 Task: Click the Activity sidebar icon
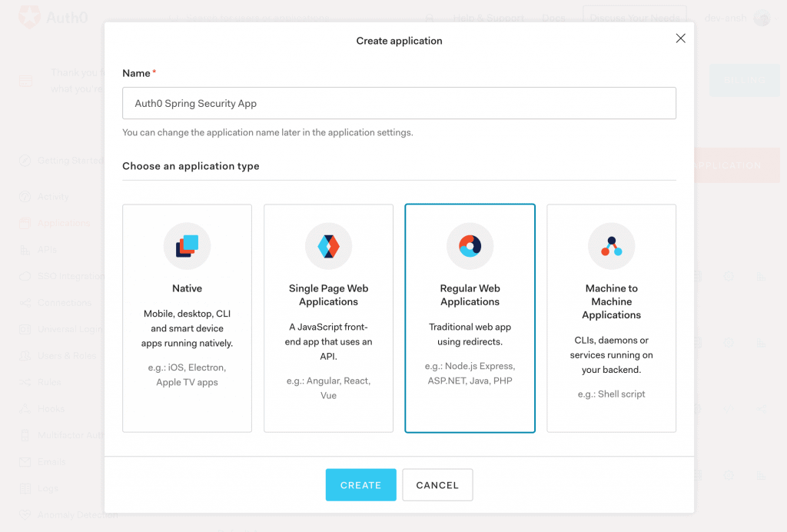[x=25, y=197]
